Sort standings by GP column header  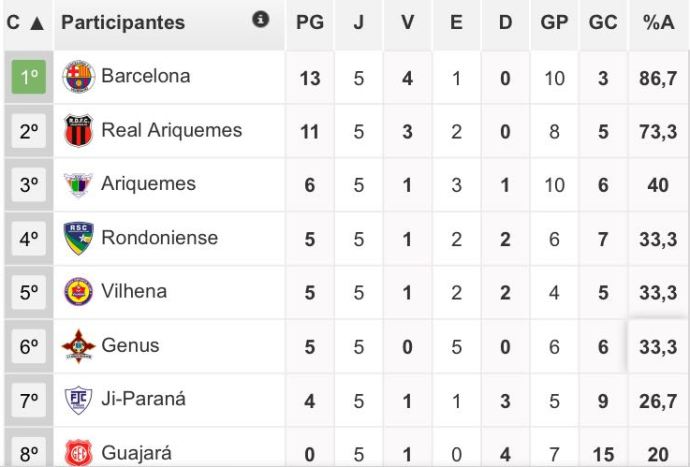[554, 22]
